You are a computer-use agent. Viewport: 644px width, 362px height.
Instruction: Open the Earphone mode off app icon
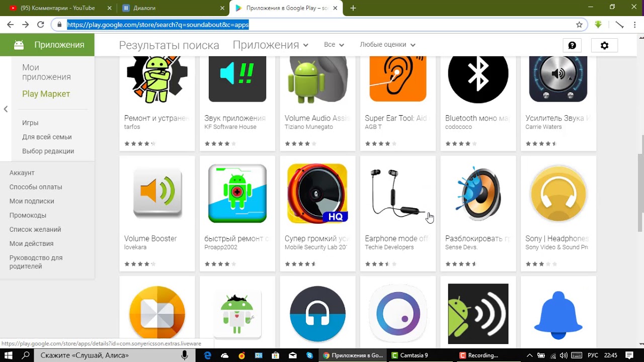coord(397,194)
